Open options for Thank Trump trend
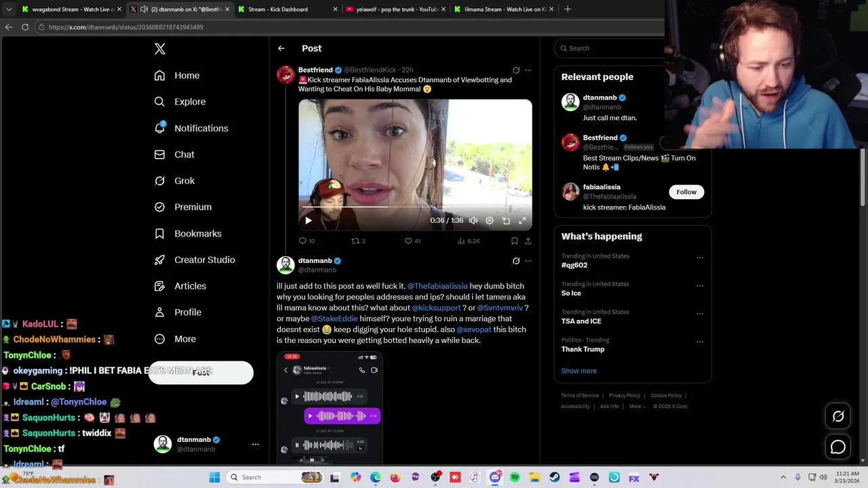 pyautogui.click(x=700, y=342)
